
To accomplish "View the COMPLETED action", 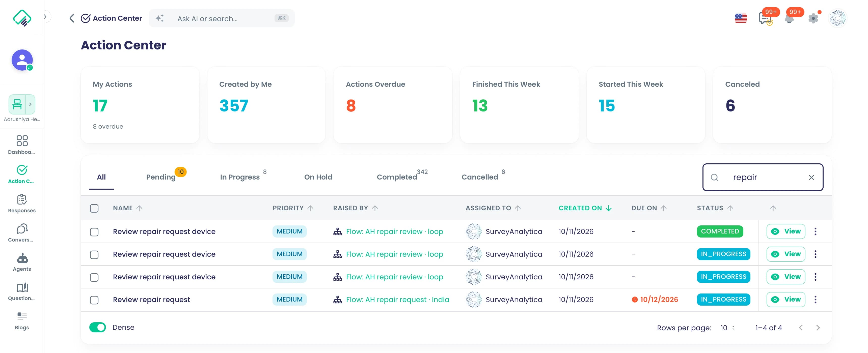I will point(785,231).
